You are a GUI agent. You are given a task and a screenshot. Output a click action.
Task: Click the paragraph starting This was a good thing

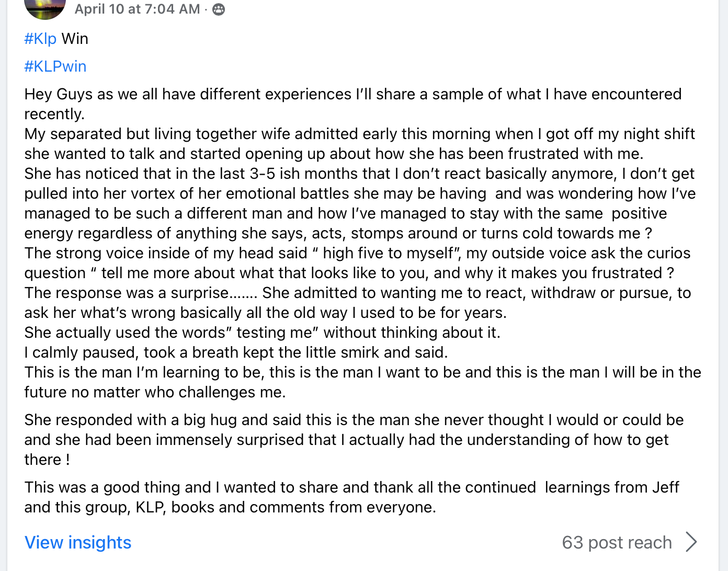(351, 487)
